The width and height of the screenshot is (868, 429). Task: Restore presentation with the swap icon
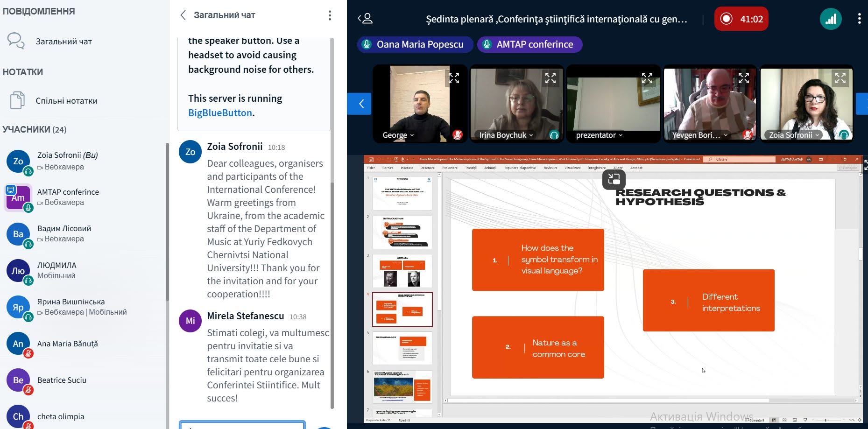coord(614,179)
